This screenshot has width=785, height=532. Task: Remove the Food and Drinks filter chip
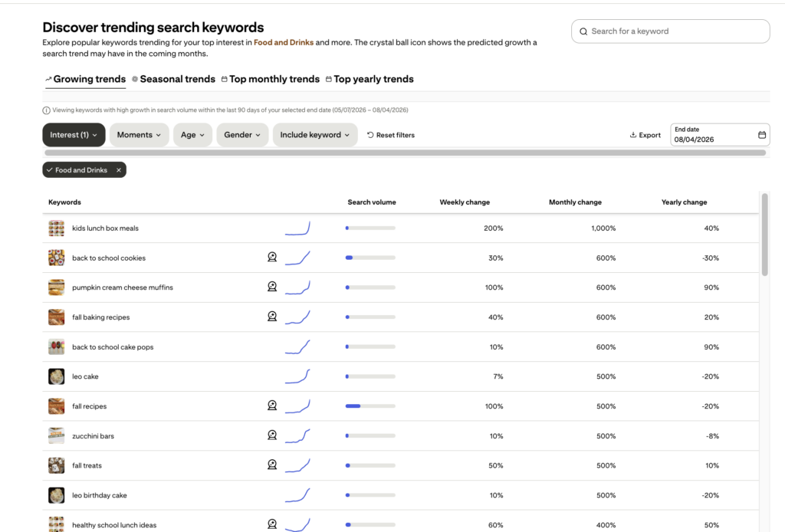tap(119, 170)
